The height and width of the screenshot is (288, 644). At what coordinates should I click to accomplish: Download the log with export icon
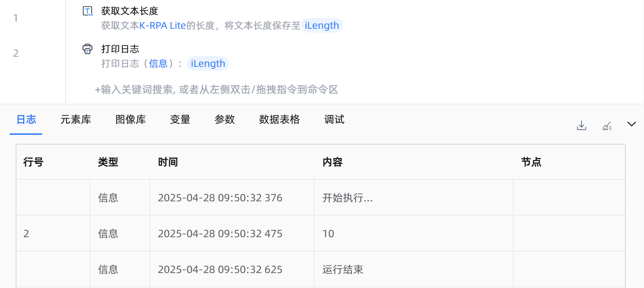tap(581, 126)
